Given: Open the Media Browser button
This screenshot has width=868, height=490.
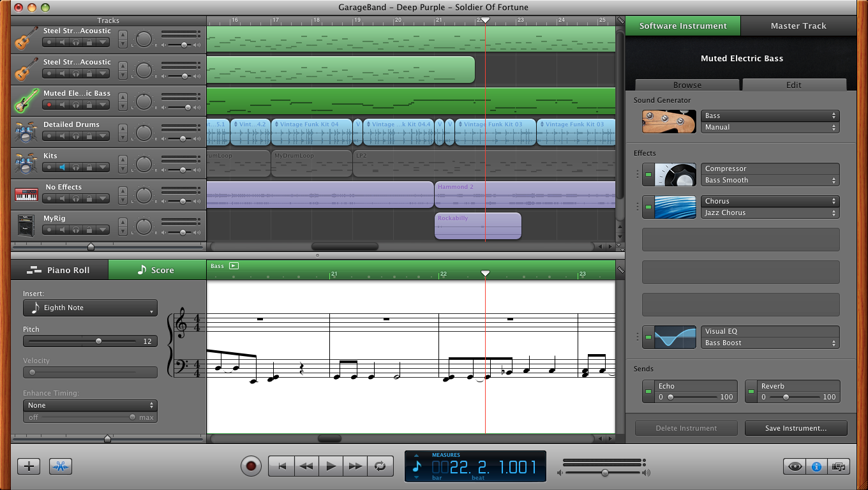Looking at the screenshot, I should click(x=838, y=466).
